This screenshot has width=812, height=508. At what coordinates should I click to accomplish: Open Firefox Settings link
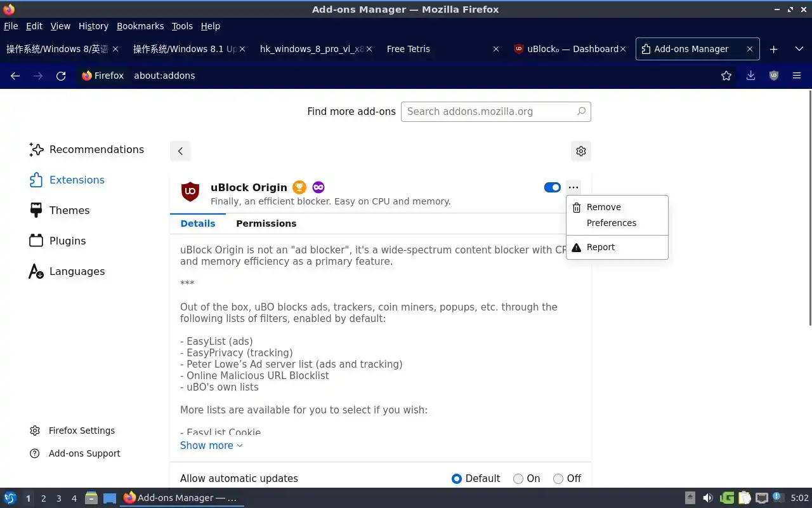pyautogui.click(x=72, y=431)
